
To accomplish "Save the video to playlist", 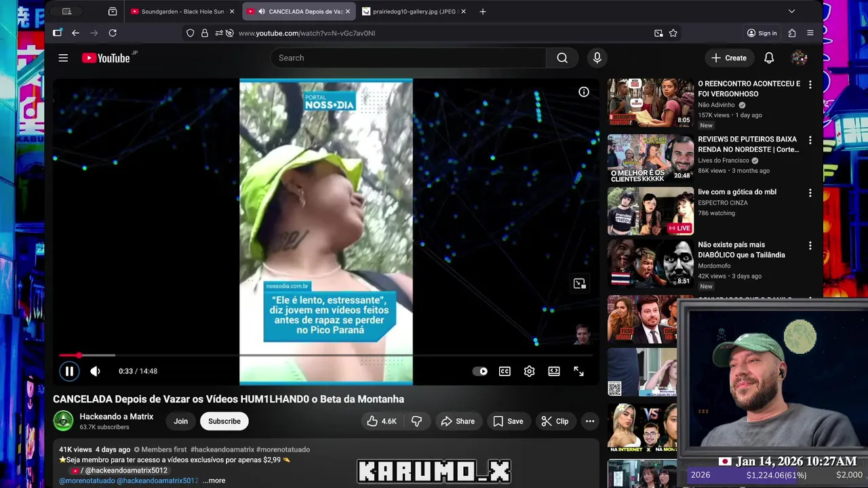I will pos(508,421).
